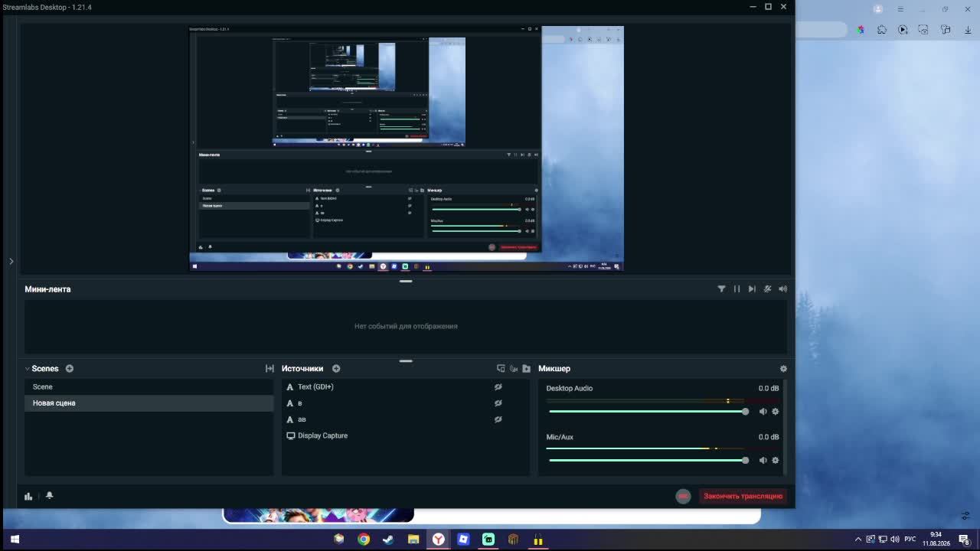This screenshot has width=980, height=551.
Task: Open browser extensions puzzle icon
Action: coord(882,30)
